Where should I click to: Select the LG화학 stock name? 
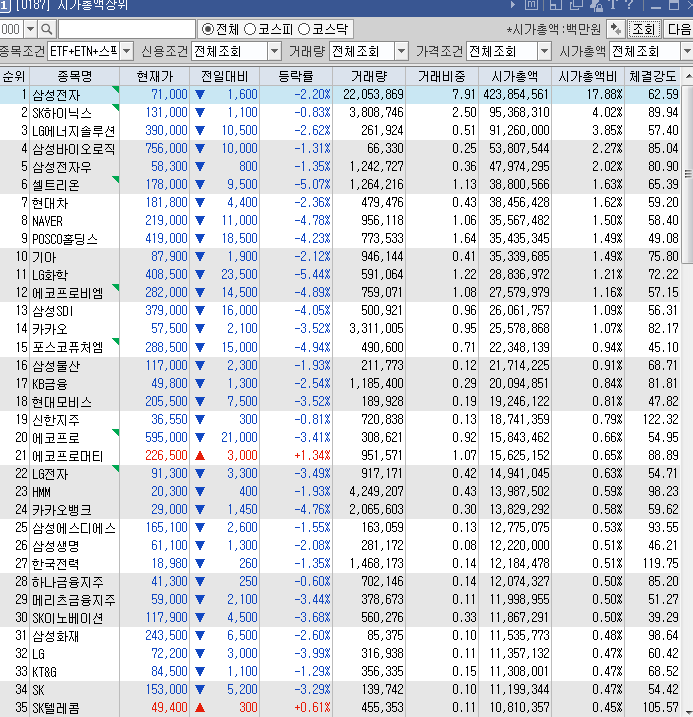[x=50, y=275]
